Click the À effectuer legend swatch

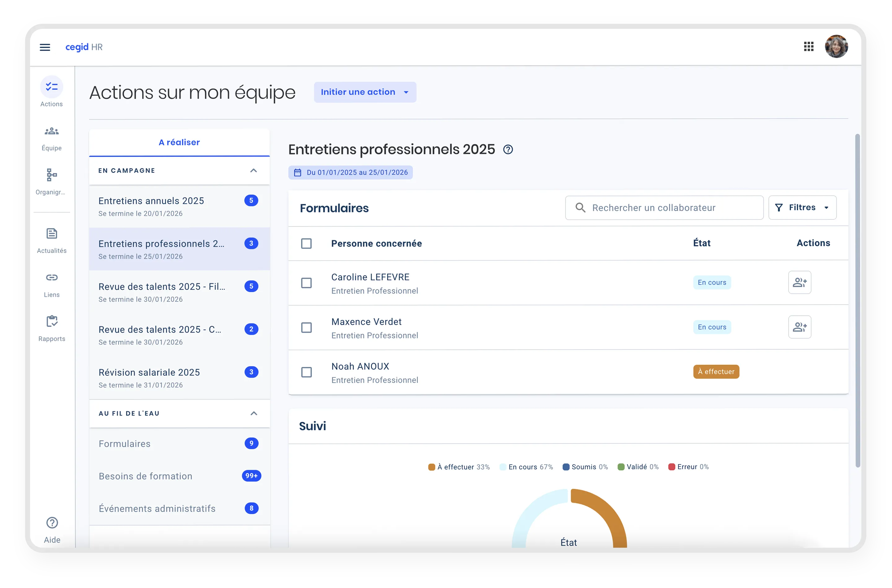(x=431, y=467)
